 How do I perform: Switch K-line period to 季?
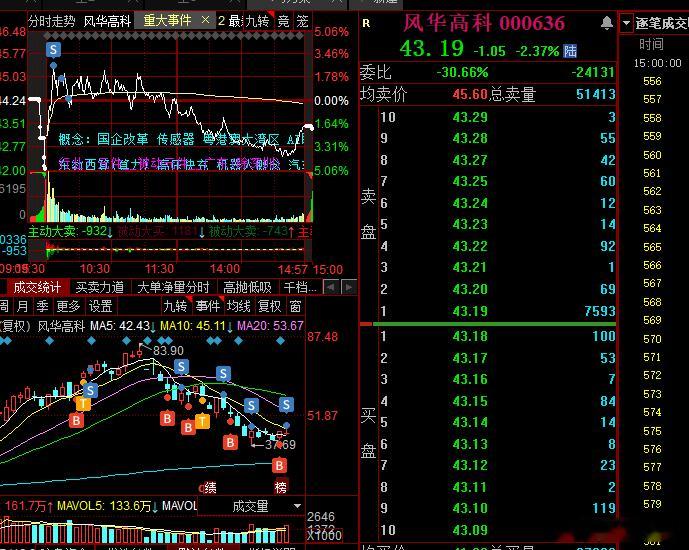coord(42,306)
